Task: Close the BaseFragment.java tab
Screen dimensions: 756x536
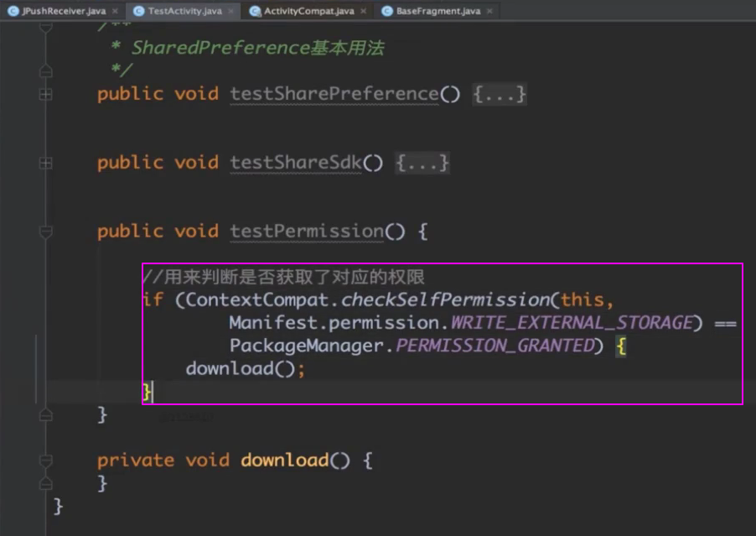Action: tap(489, 11)
